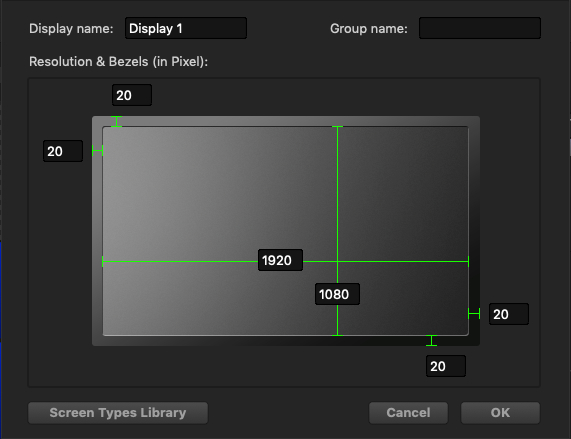Click the Display name text field
571x439 pixels.
pyautogui.click(x=186, y=28)
